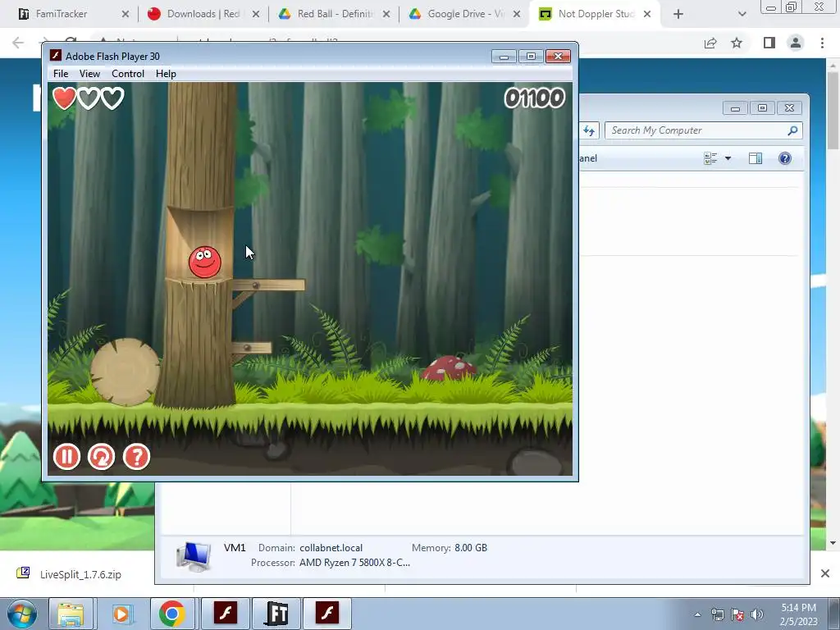Click the collabnet.local domain text
840x630 pixels.
[x=331, y=547]
